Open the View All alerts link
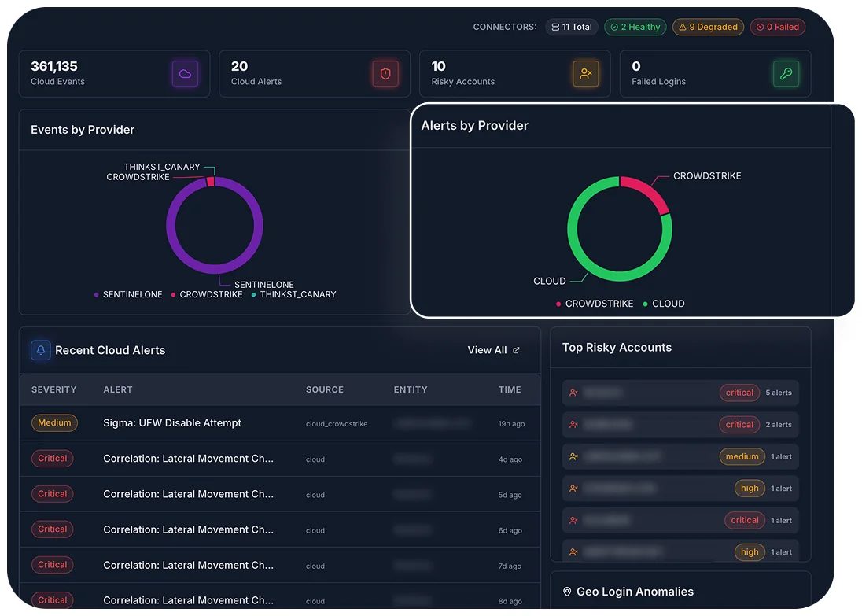Image resolution: width=862 pixels, height=616 pixels. point(493,350)
